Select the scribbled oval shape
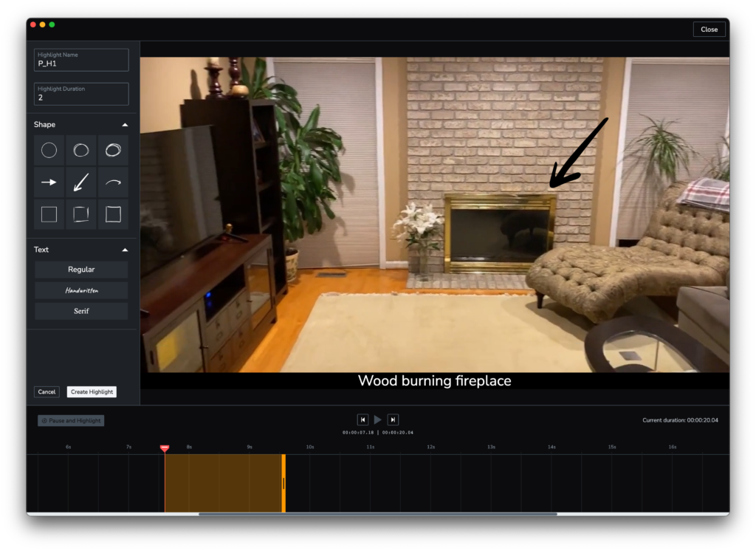 (x=113, y=151)
